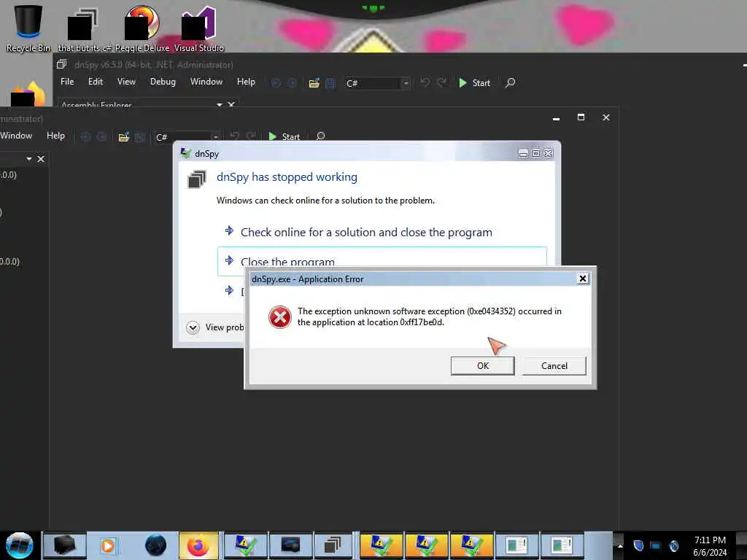Click Undo icon in back dnSpy toolbar
Screen dimensions: 747x560
point(425,83)
